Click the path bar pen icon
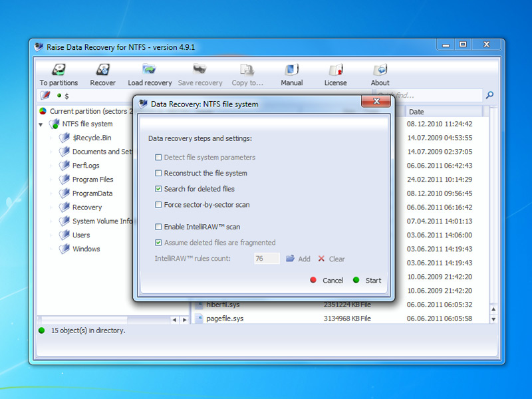532x399 pixels. [45, 95]
